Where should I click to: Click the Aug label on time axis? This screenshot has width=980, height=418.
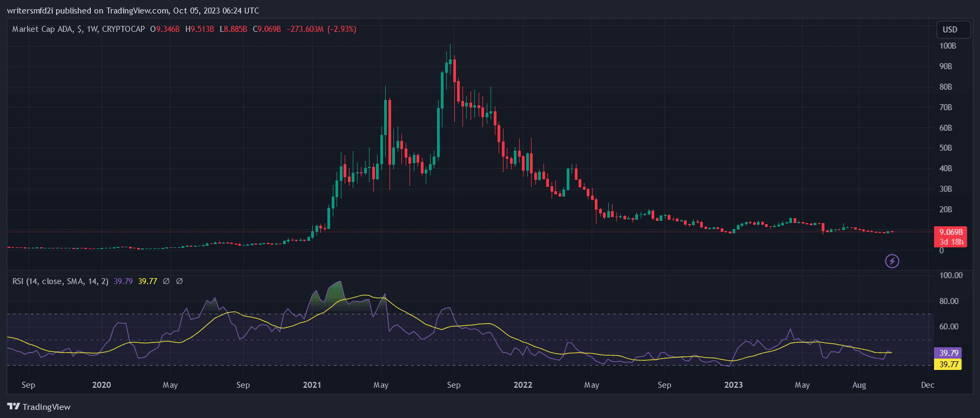click(x=859, y=385)
